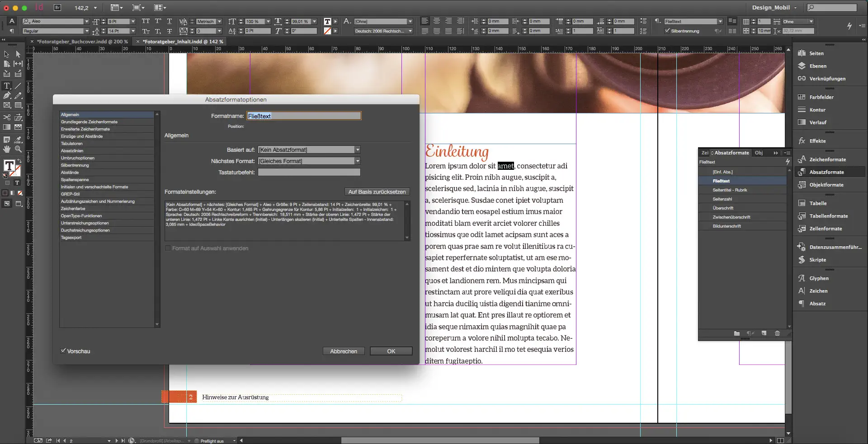Open the 'Nächstes Format' dropdown
Screen dimensions: 868x444
click(x=357, y=161)
